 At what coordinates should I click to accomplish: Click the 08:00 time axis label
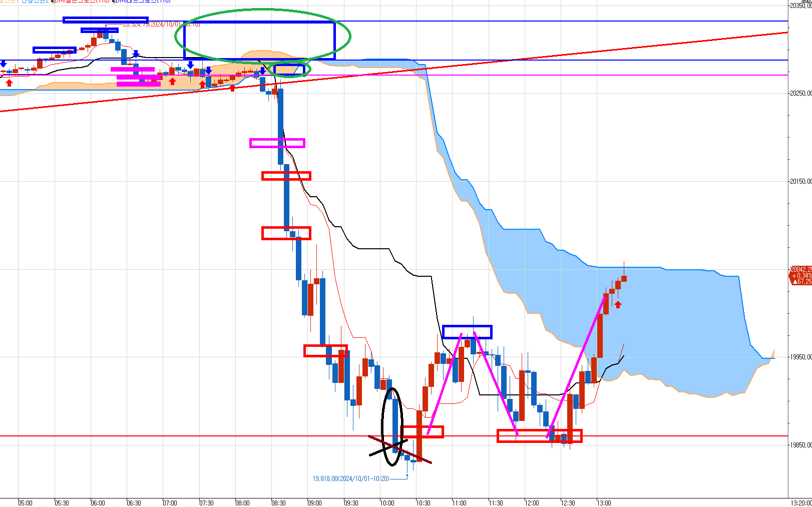click(242, 503)
